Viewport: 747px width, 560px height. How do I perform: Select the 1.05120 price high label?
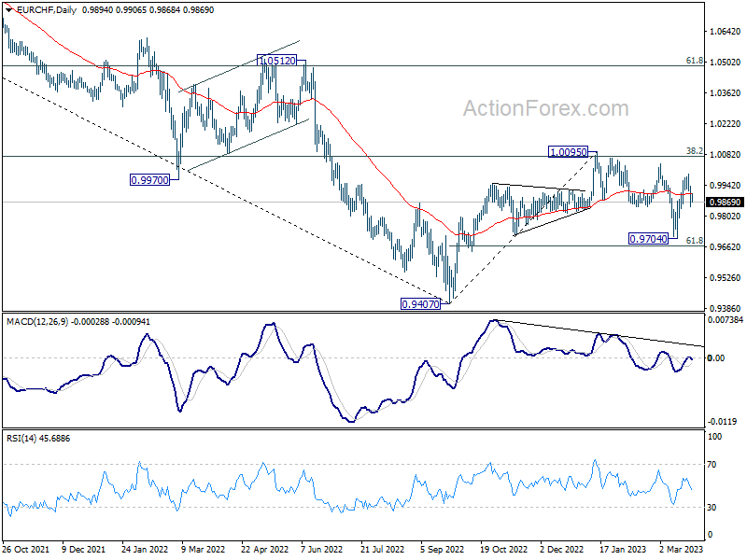coord(277,60)
